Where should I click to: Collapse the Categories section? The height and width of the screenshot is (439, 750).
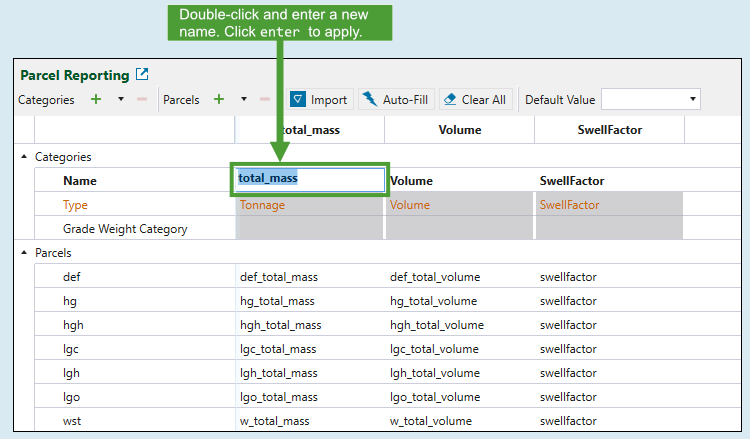pyautogui.click(x=24, y=156)
